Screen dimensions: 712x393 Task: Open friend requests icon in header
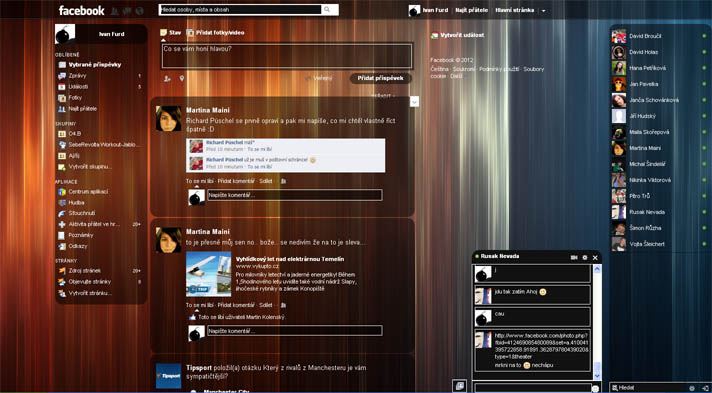click(x=114, y=11)
